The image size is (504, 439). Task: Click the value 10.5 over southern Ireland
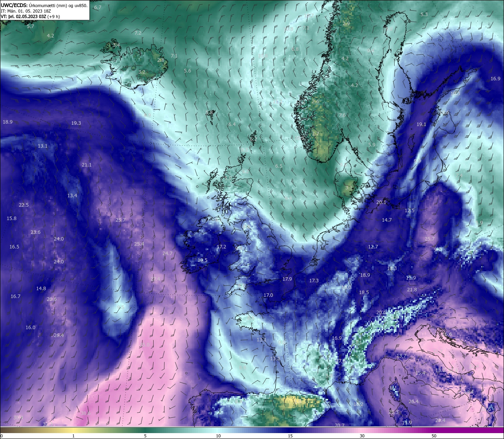(202, 260)
